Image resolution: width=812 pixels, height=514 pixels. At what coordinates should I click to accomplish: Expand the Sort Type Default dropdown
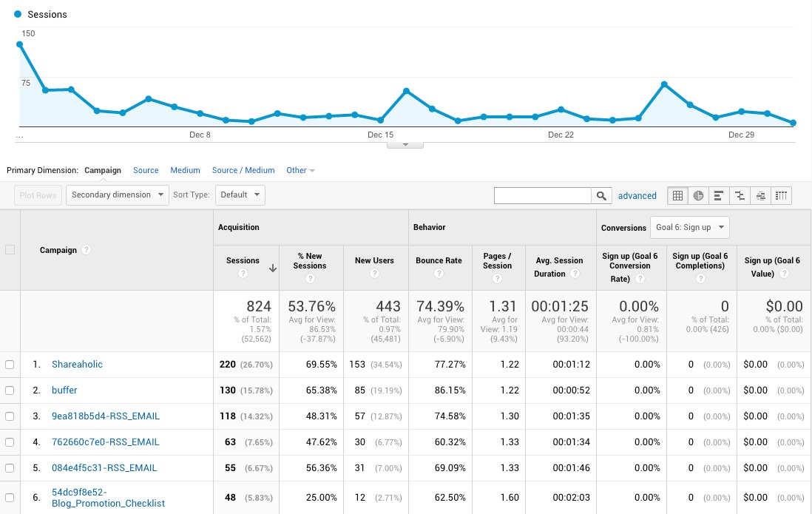click(x=240, y=195)
